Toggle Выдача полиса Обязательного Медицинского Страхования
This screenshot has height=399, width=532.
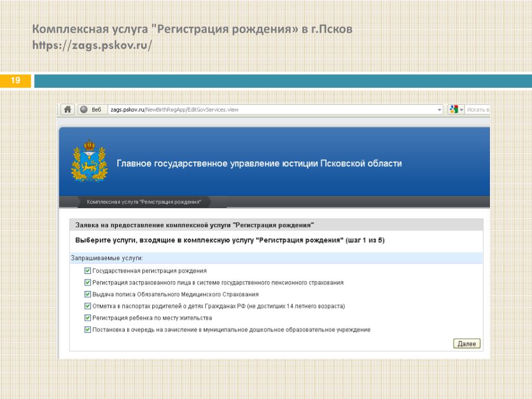(87, 294)
